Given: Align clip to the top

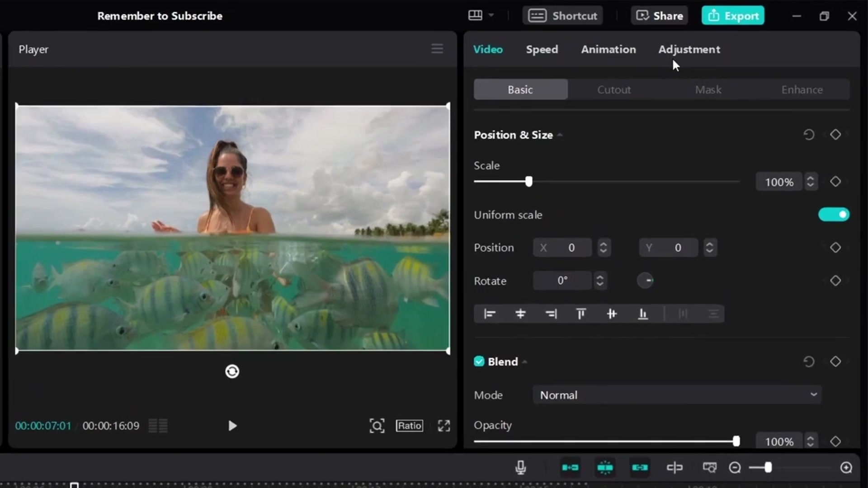Looking at the screenshot, I should coord(581,314).
